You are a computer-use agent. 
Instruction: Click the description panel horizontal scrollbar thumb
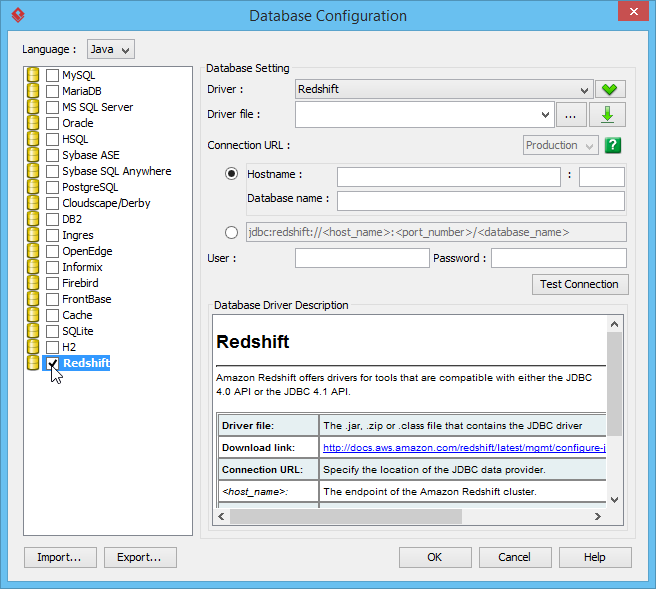(x=346, y=517)
